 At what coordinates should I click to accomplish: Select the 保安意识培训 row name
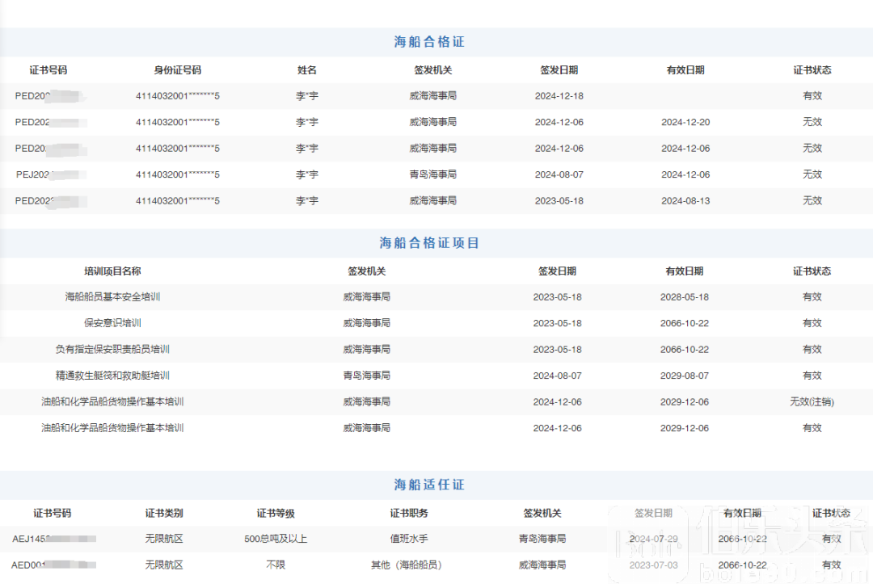[x=112, y=323]
